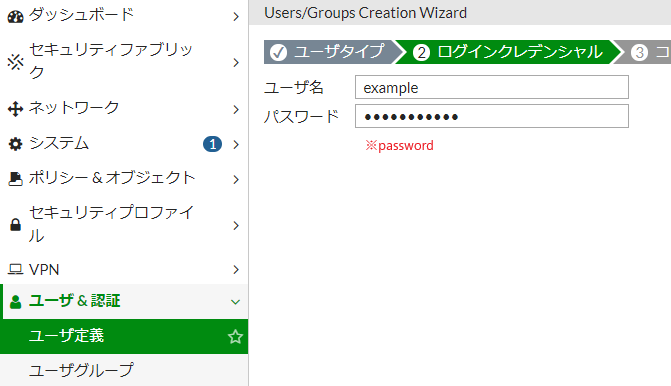
Task: Click the Security Profiles lock icon
Action: click(x=15, y=225)
